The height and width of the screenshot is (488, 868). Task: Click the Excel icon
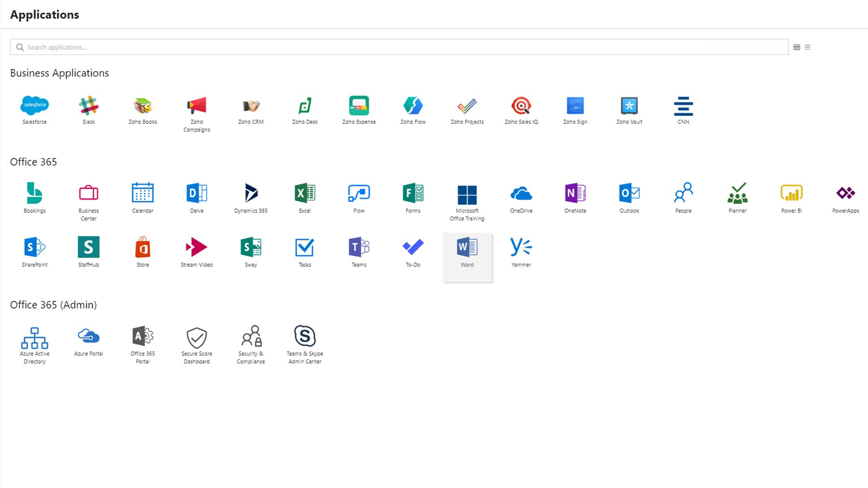tap(305, 194)
